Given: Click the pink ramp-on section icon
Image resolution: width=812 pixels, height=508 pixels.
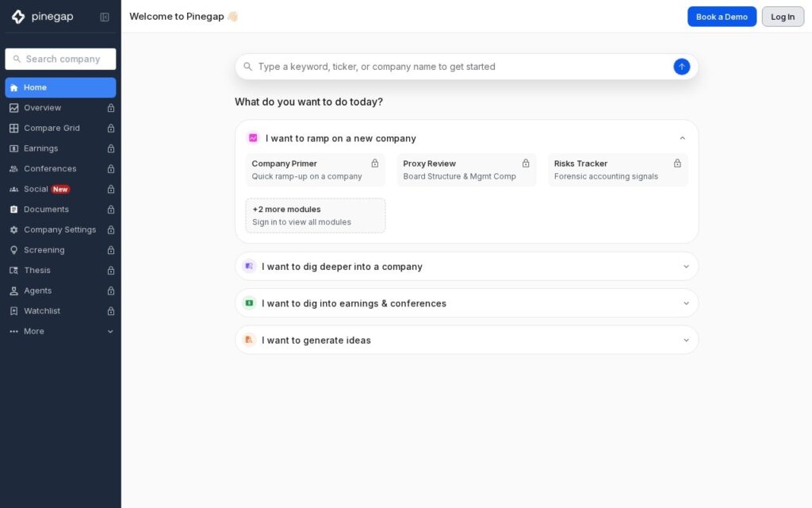Looking at the screenshot, I should [253, 138].
